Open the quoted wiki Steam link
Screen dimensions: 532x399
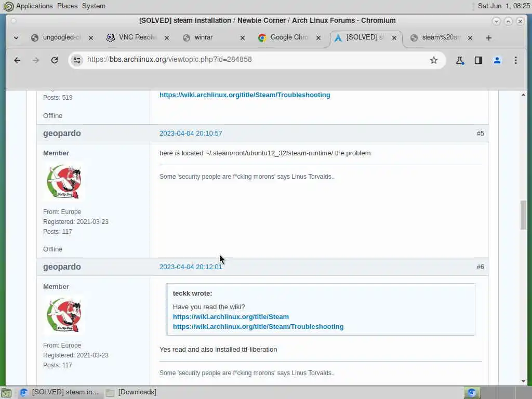tap(231, 317)
